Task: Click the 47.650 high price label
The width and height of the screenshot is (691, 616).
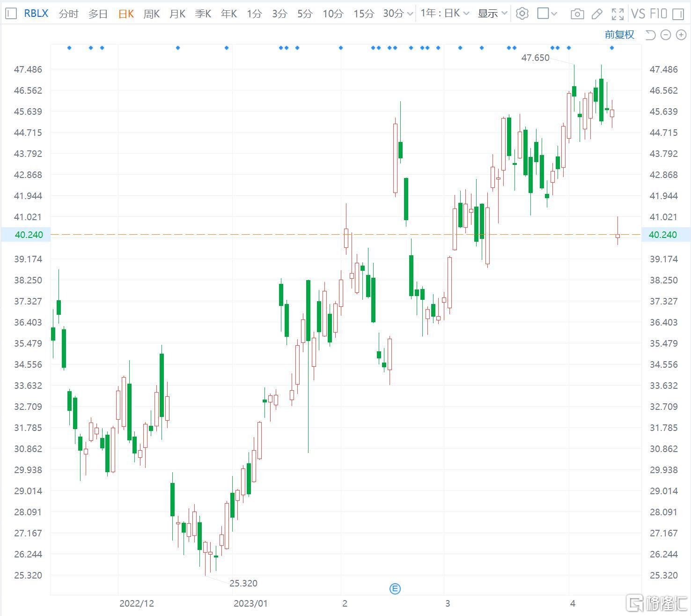Action: 535,58
